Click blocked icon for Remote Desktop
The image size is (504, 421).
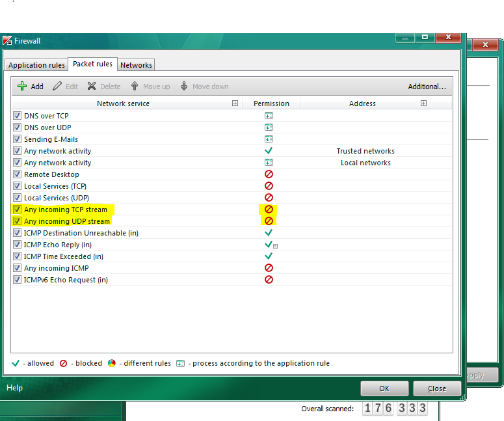(269, 174)
